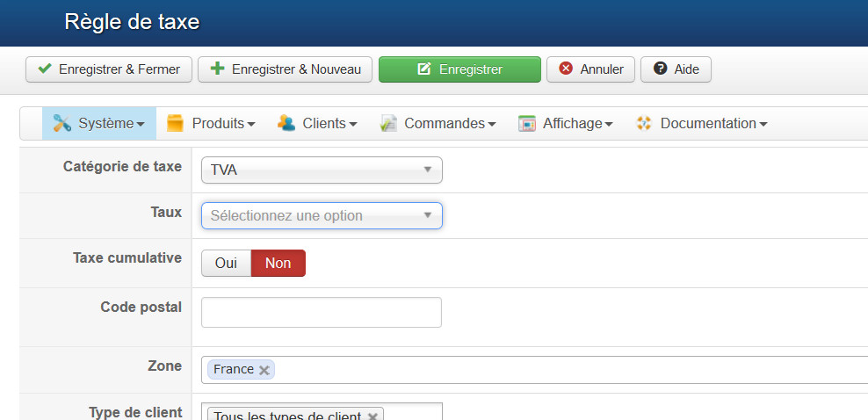868x420 pixels.
Task: Click the Enregistrer & Fermer button
Action: [x=109, y=69]
